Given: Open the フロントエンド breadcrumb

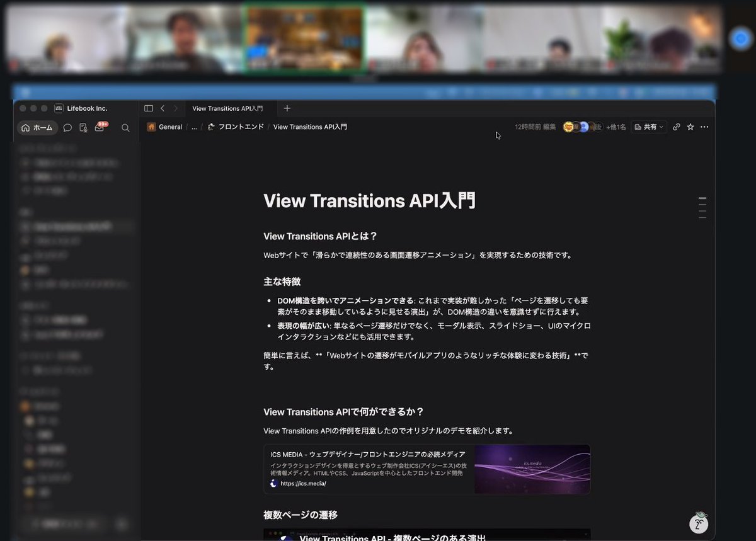Looking at the screenshot, I should click(236, 127).
